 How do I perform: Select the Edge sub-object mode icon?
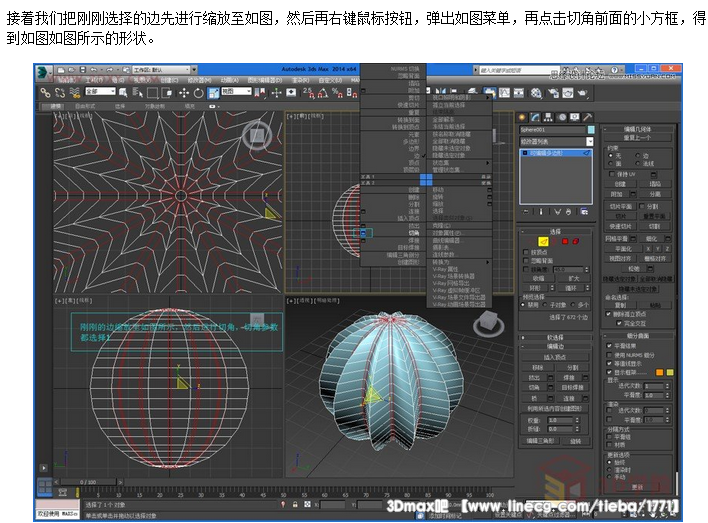pyautogui.click(x=544, y=241)
